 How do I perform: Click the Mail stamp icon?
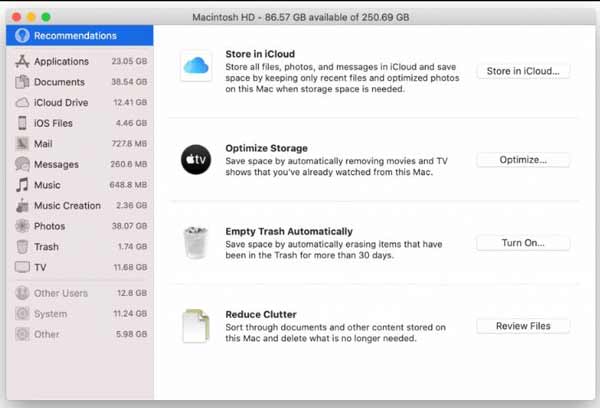[x=22, y=144]
